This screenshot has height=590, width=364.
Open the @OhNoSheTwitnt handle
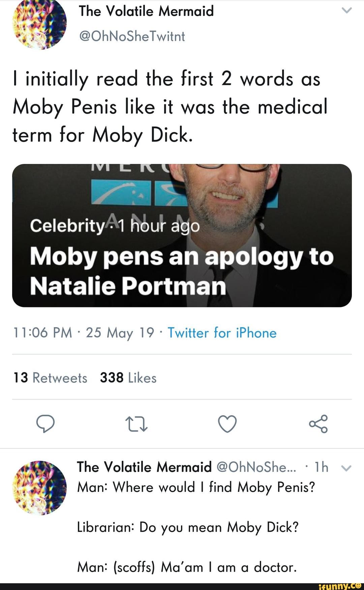tap(132, 36)
